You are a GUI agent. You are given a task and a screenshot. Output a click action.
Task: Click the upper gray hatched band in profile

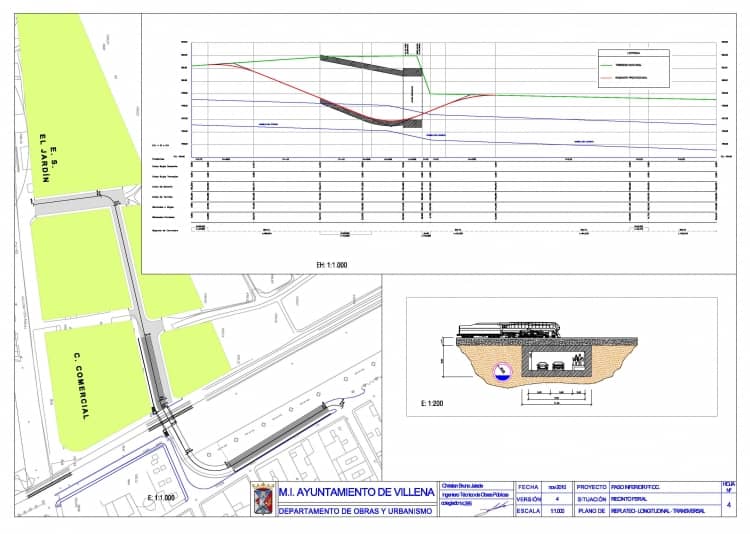[x=370, y=64]
